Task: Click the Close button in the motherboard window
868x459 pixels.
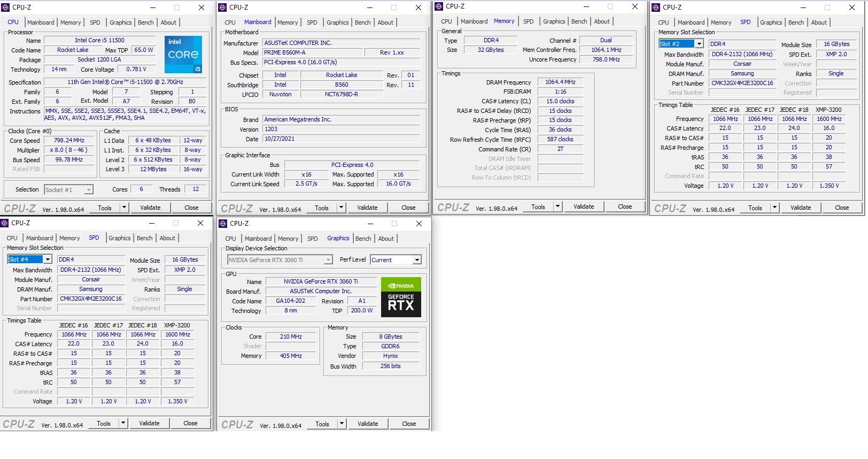Action: click(x=408, y=208)
